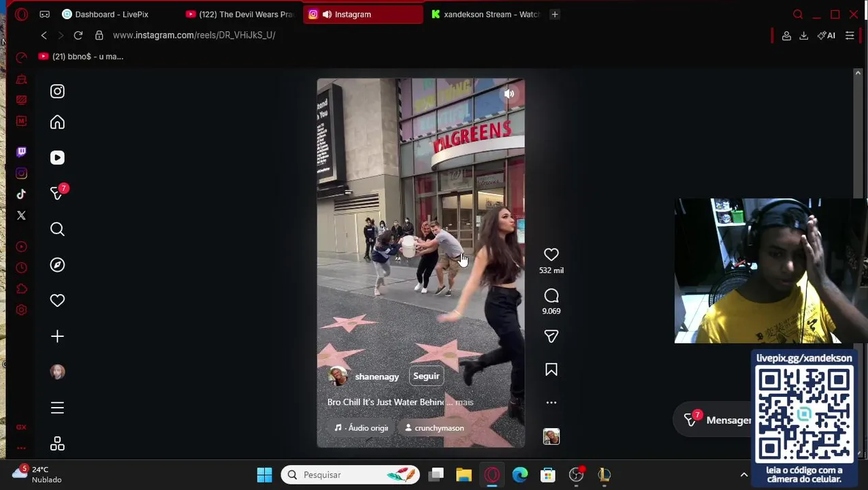Screen dimensions: 868x490
Task: Open shanenagy avatar on the reel
Action: 338,376
